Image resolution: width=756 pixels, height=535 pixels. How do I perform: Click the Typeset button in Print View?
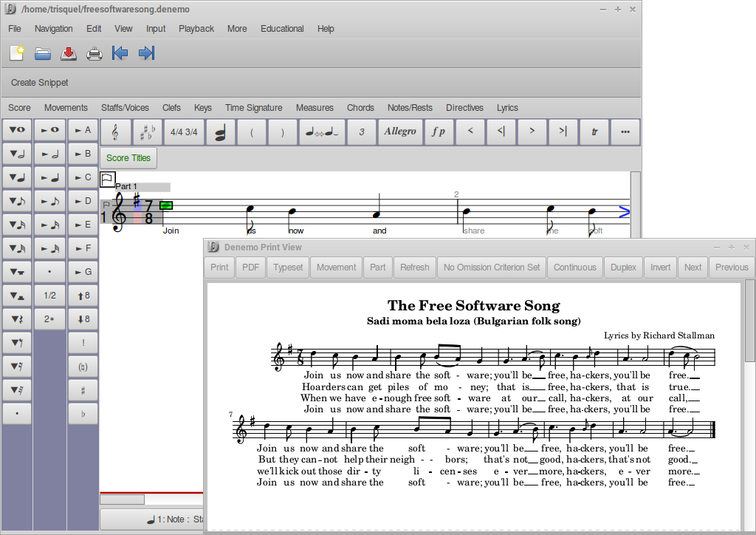[x=288, y=267]
